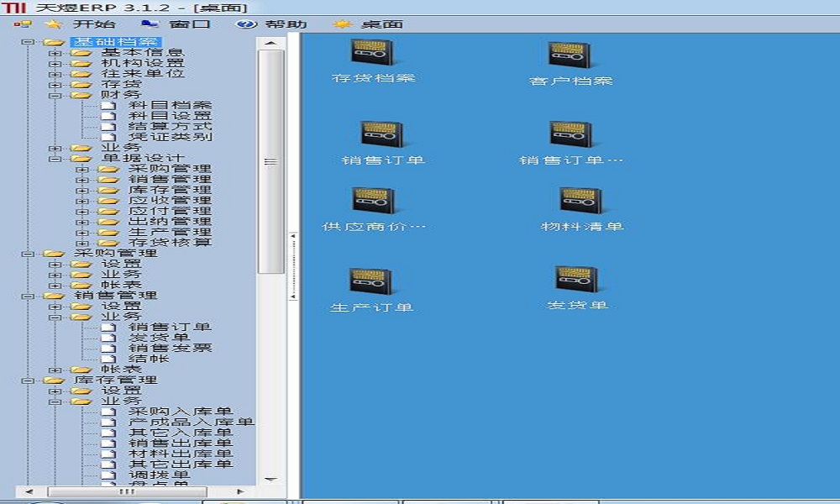This screenshot has height=504, width=840.
Task: Click the question mark icon beside 帮助
Action: pos(246,24)
